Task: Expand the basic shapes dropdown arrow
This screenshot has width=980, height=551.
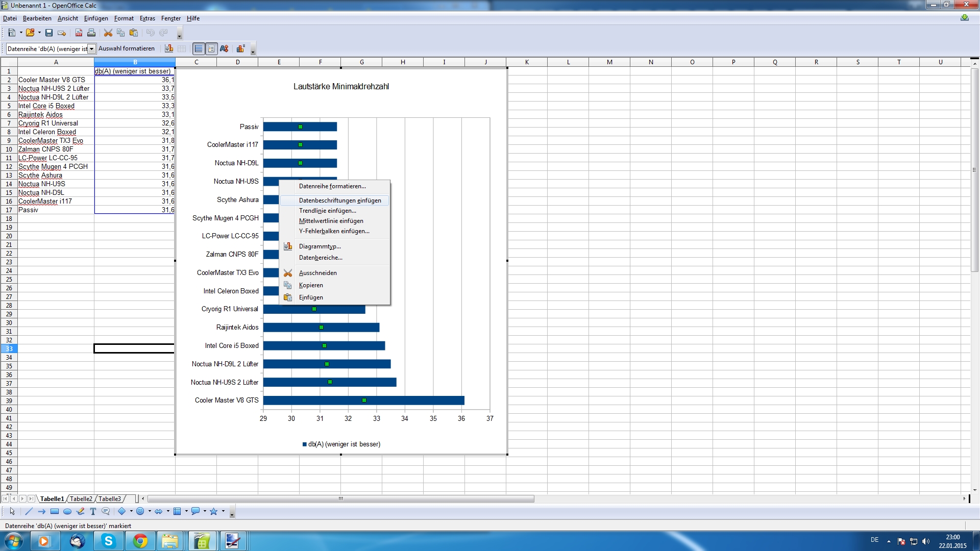Action: (131, 511)
